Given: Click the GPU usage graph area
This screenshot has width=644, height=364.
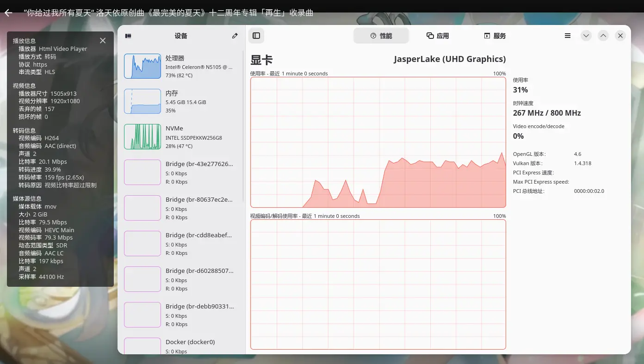Looking at the screenshot, I should click(x=378, y=142).
